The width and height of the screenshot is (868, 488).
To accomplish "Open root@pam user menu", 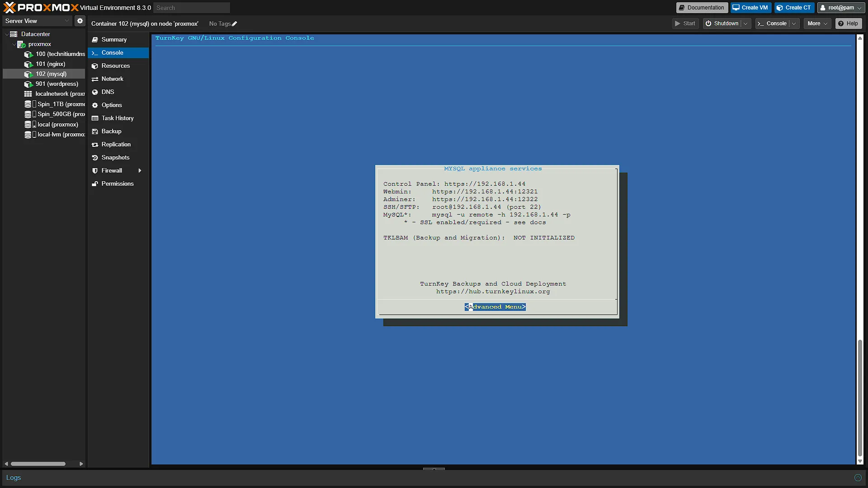I will click(841, 8).
